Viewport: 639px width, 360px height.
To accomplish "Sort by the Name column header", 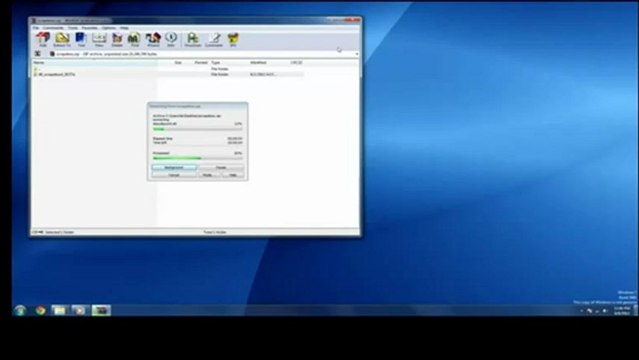I will click(95, 63).
